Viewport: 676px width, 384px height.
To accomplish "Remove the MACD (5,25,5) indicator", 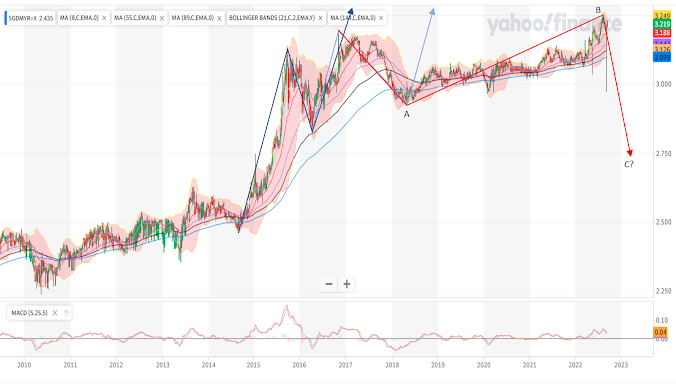I will click(x=55, y=313).
